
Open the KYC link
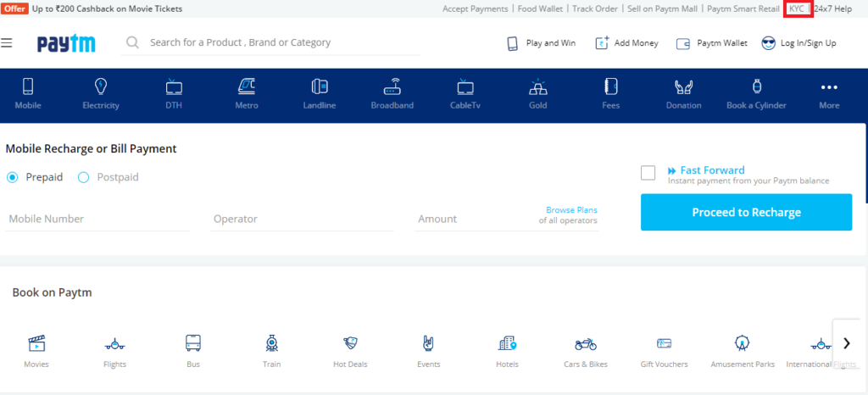797,8
